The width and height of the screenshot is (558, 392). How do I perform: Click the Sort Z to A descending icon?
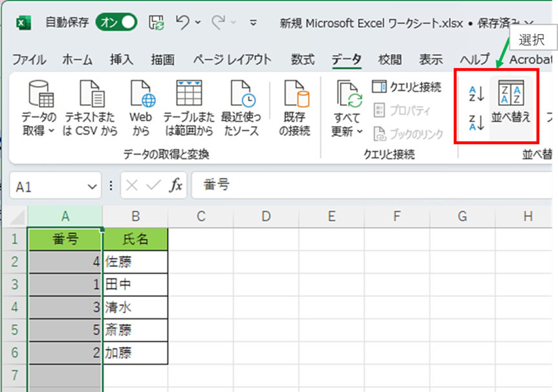tap(476, 122)
